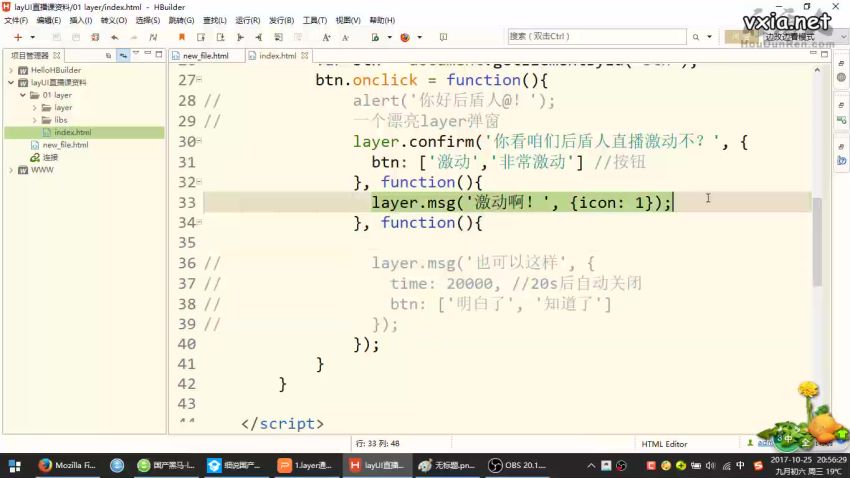Screen dimensions: 850x478
Task: Select the 连接 item in project tree
Action: tap(50, 157)
